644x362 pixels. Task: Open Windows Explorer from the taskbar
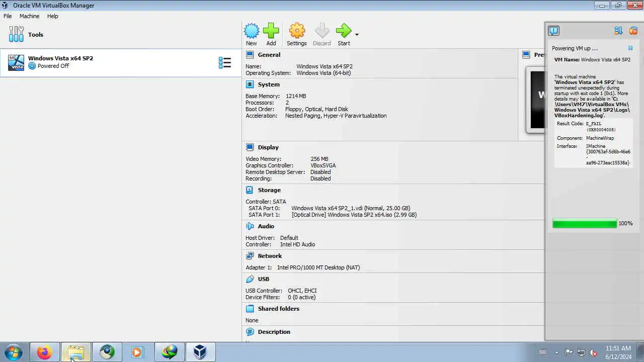pyautogui.click(x=76, y=352)
